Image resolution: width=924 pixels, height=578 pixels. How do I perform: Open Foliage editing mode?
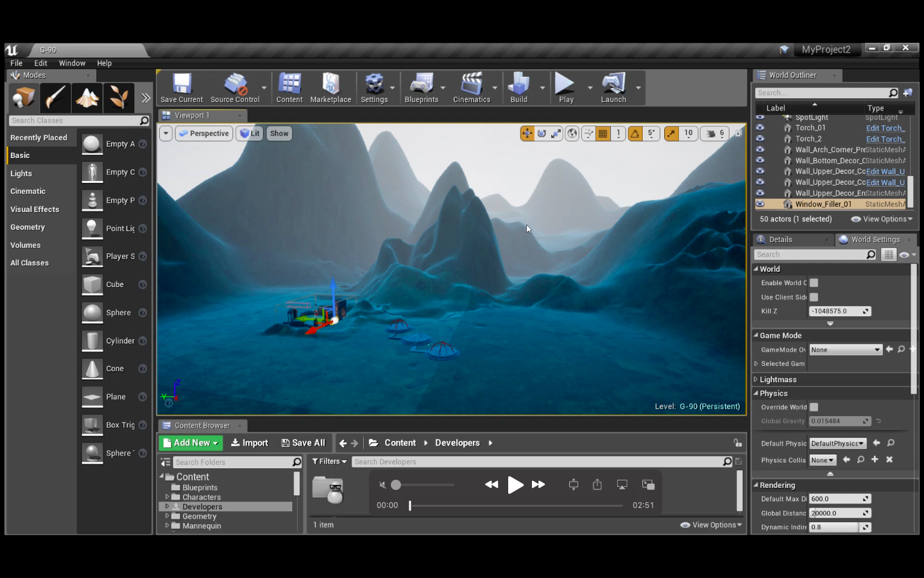click(119, 97)
